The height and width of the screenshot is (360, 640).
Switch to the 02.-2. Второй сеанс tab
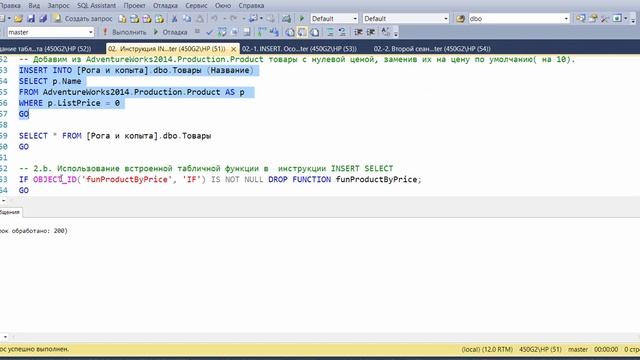432,49
